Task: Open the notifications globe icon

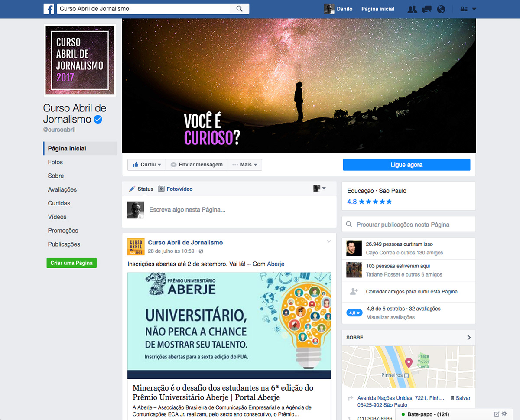Action: [x=441, y=9]
